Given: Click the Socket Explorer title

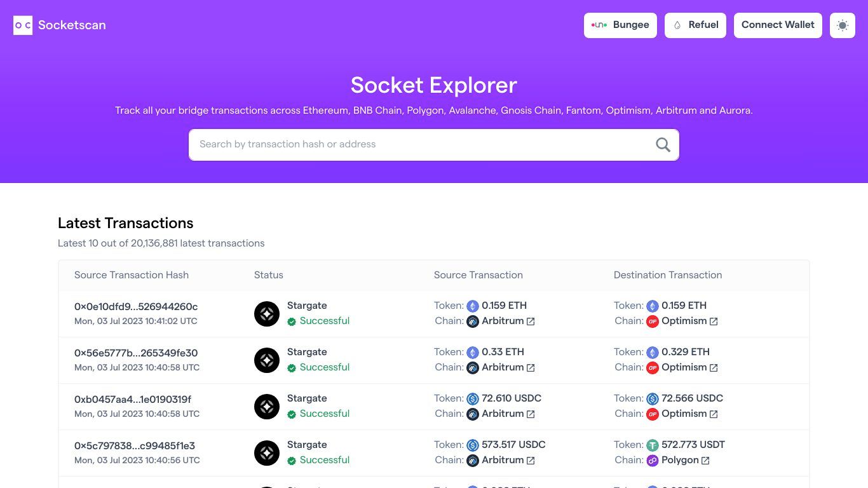Looking at the screenshot, I should point(434,85).
